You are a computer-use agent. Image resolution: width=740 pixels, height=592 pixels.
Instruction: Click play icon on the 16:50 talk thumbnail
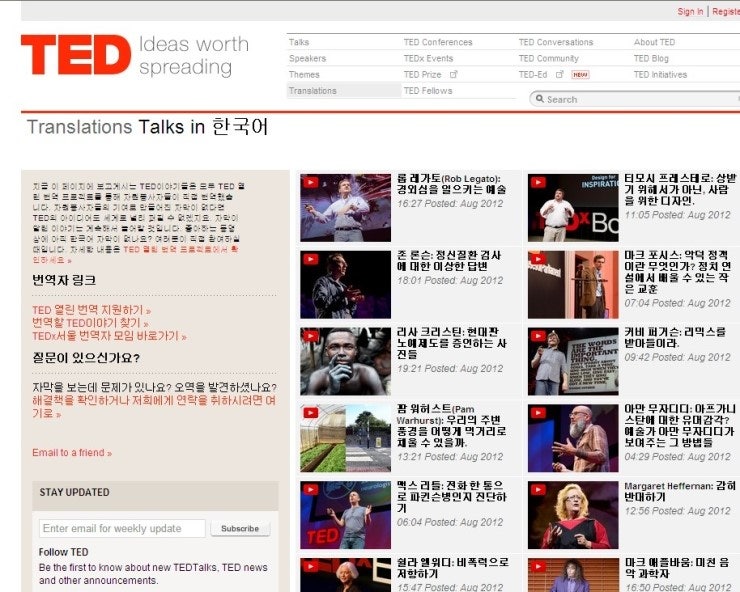point(538,567)
